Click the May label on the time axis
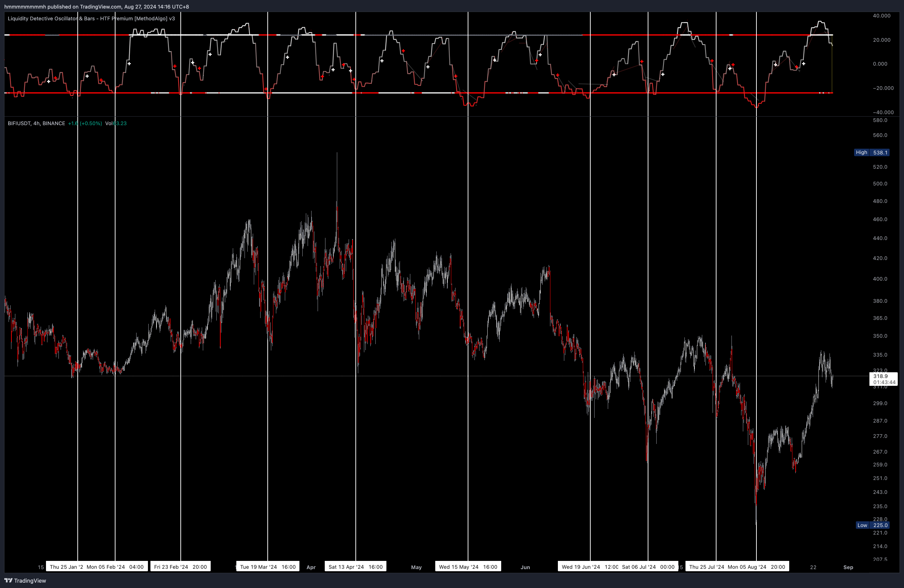Image resolution: width=904 pixels, height=588 pixels. pyautogui.click(x=416, y=567)
